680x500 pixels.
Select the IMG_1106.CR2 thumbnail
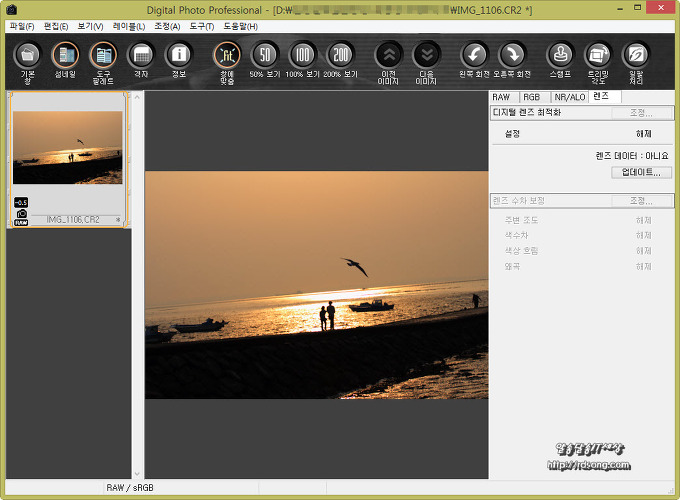pyautogui.click(x=67, y=148)
